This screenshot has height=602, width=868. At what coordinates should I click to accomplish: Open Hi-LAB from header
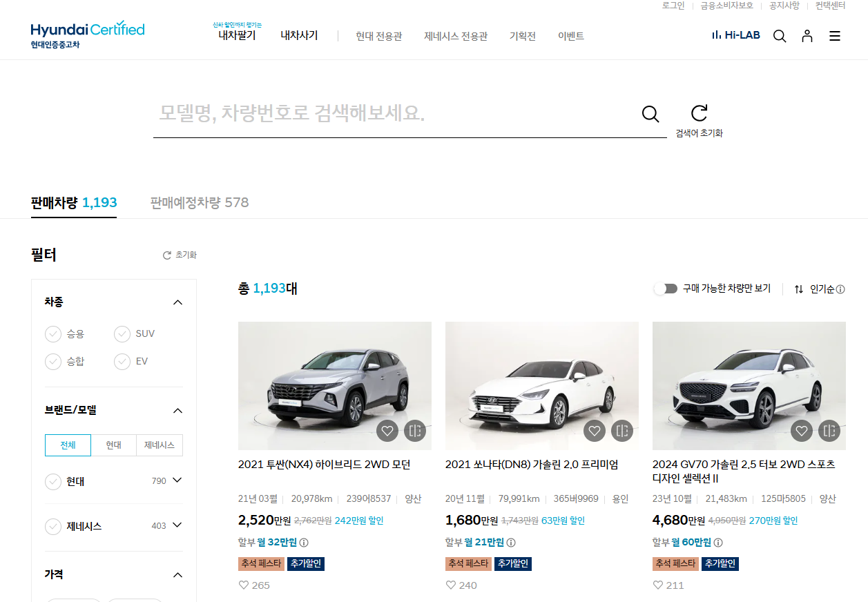click(736, 35)
